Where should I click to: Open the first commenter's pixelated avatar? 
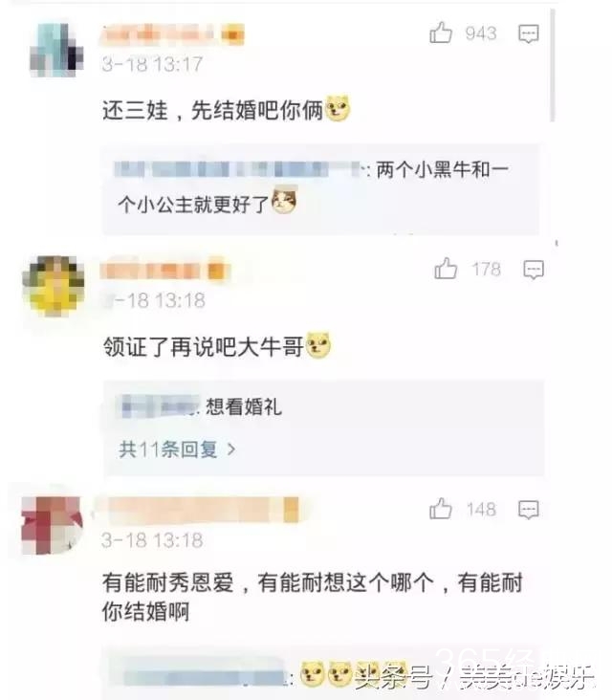pyautogui.click(x=56, y=50)
